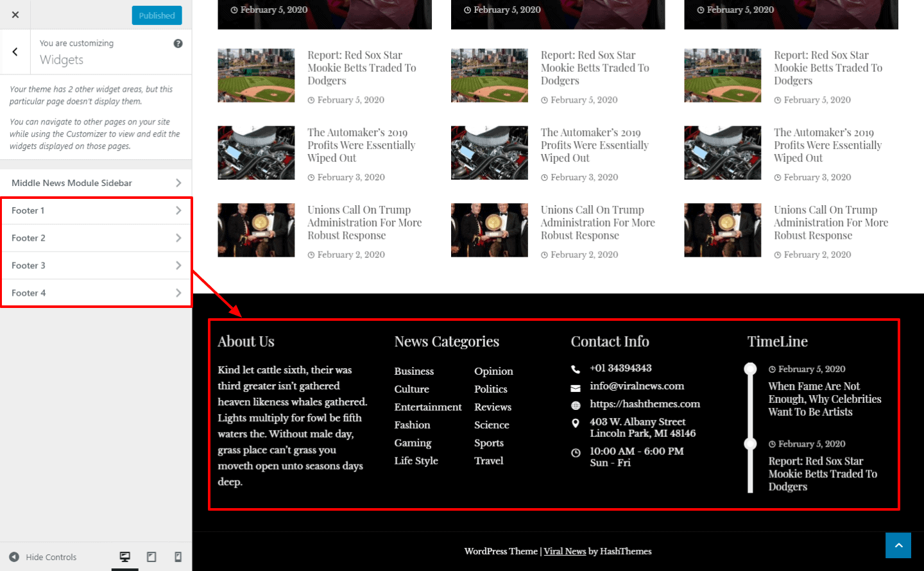This screenshot has height=571, width=924.
Task: Open second column engine thumbnail
Action: (490, 153)
